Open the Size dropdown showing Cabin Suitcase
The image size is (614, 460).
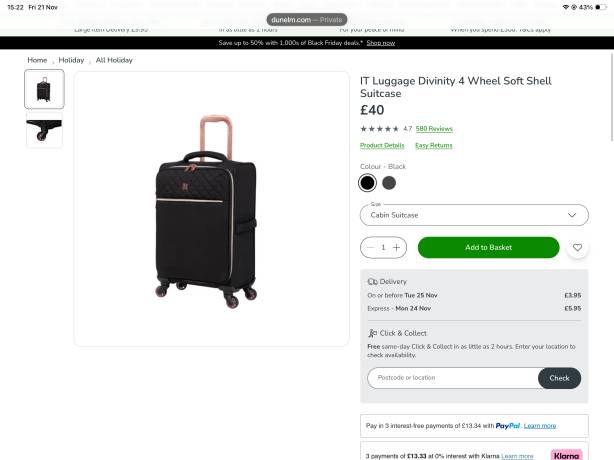(474, 215)
